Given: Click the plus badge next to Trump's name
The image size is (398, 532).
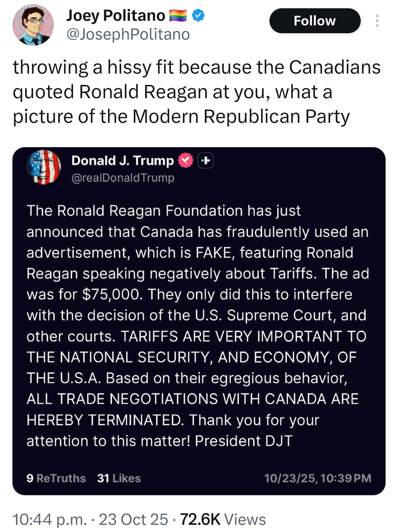Looking at the screenshot, I should tap(206, 160).
